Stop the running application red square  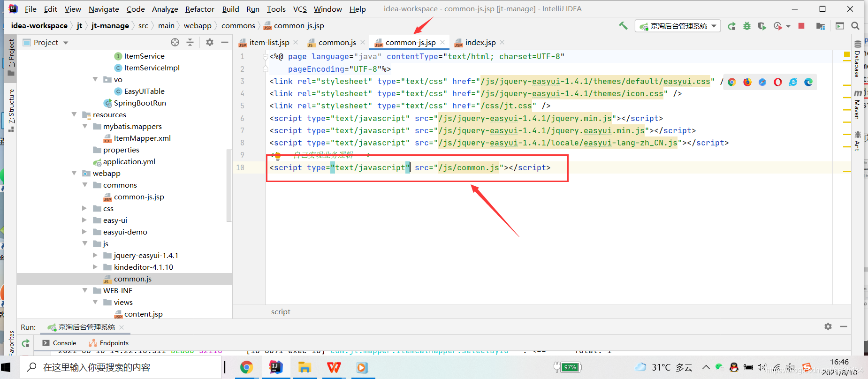(x=801, y=26)
